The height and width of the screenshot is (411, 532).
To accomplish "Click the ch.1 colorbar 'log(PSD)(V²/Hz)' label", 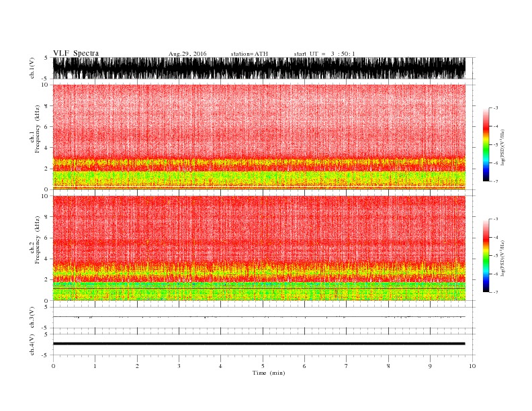I will 503,147.
